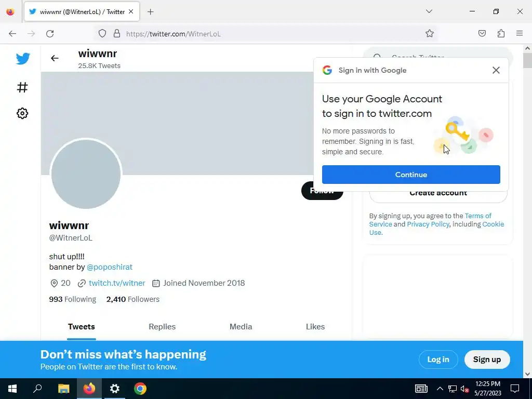Show hidden system tray icons
This screenshot has width=532, height=399.
coord(440,389)
